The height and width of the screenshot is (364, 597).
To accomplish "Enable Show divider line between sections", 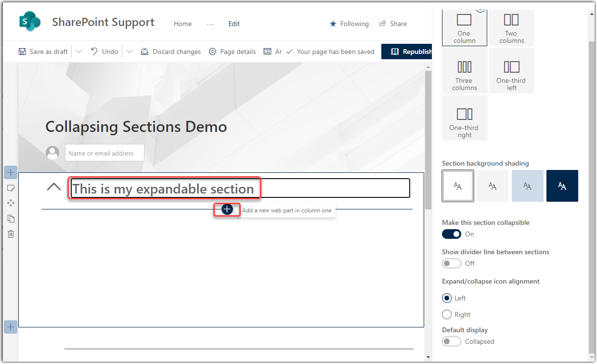I will coord(452,263).
